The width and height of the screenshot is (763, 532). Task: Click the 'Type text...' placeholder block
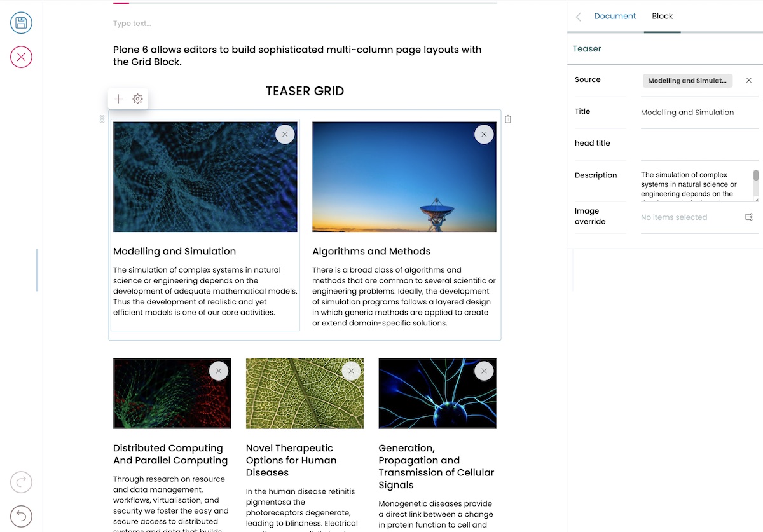132,24
